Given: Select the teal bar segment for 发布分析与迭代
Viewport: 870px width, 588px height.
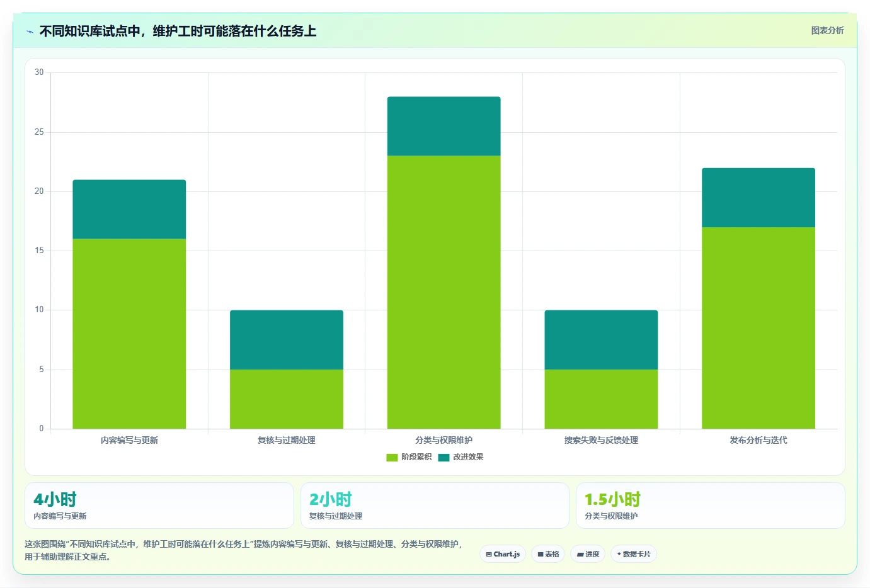Looking at the screenshot, I should [x=758, y=197].
